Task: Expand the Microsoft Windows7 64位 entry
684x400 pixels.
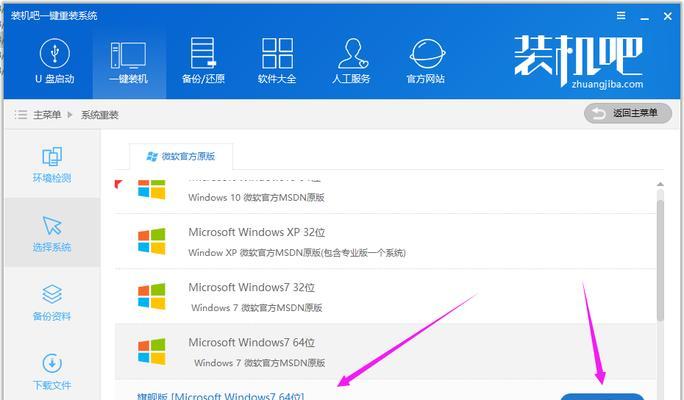Action: tap(386, 352)
